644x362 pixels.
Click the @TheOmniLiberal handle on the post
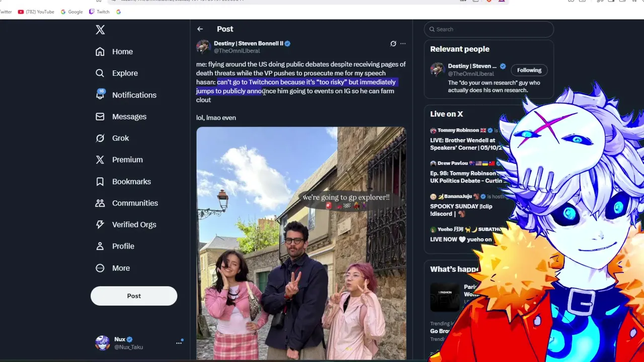coord(237,51)
